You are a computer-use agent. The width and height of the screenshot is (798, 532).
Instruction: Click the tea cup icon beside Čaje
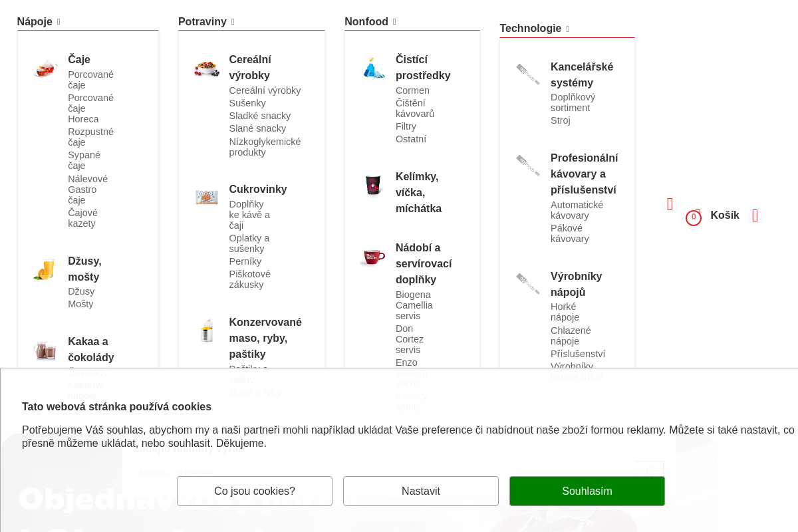46,68
